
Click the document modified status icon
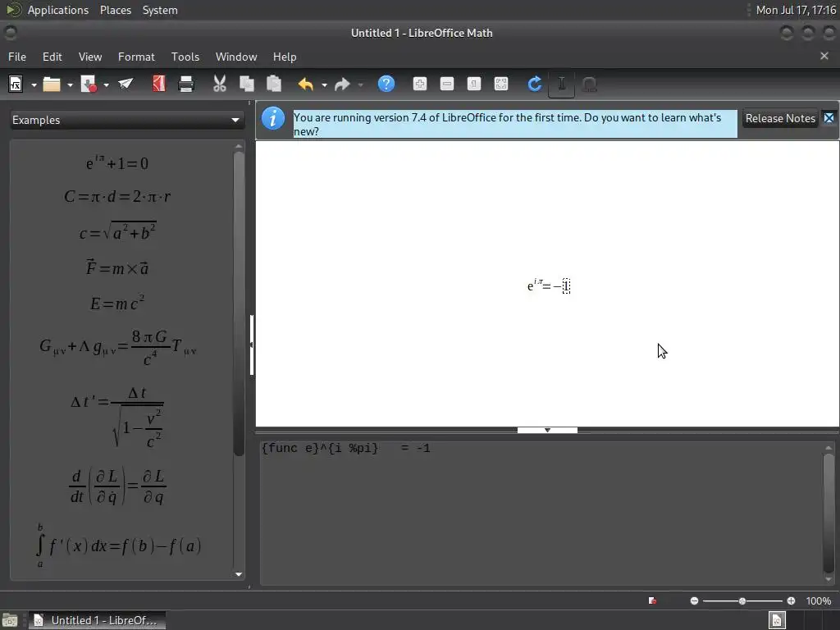[x=652, y=601]
